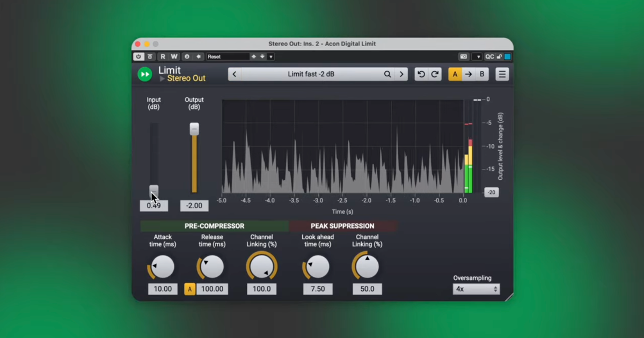644x338 pixels.
Task: Go to next preset with right chevron
Action: 401,74
